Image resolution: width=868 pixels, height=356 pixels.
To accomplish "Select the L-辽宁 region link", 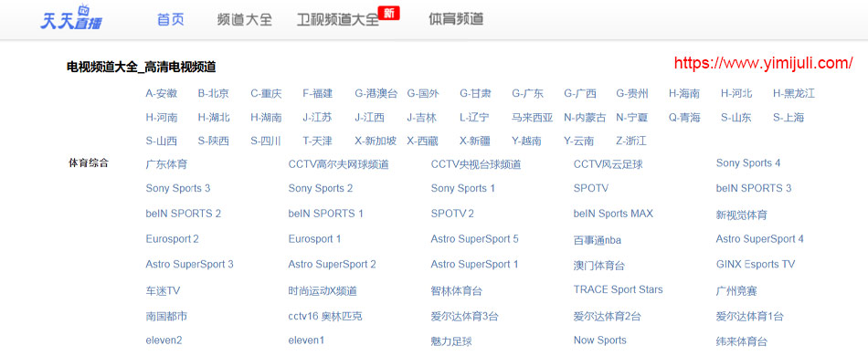I will click(474, 117).
